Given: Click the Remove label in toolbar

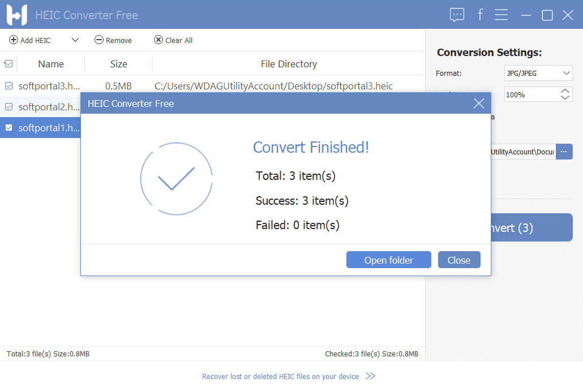Looking at the screenshot, I should [119, 40].
